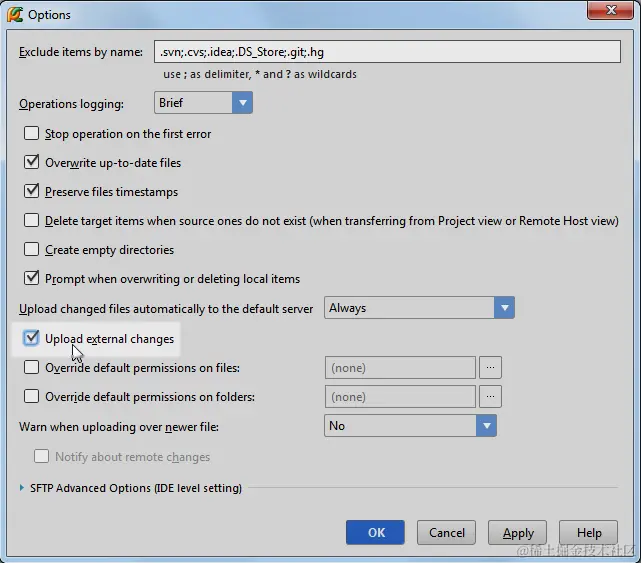Check Override default permissions on files
Screen dimensions: 641x563
(31, 368)
